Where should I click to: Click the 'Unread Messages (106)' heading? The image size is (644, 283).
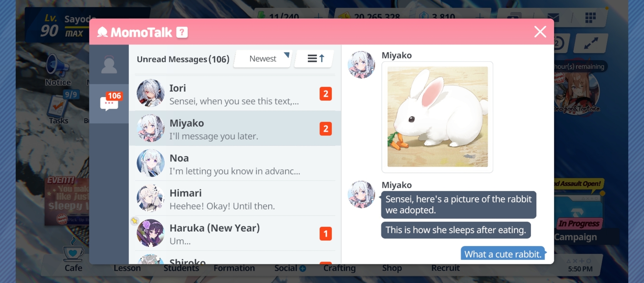click(183, 59)
